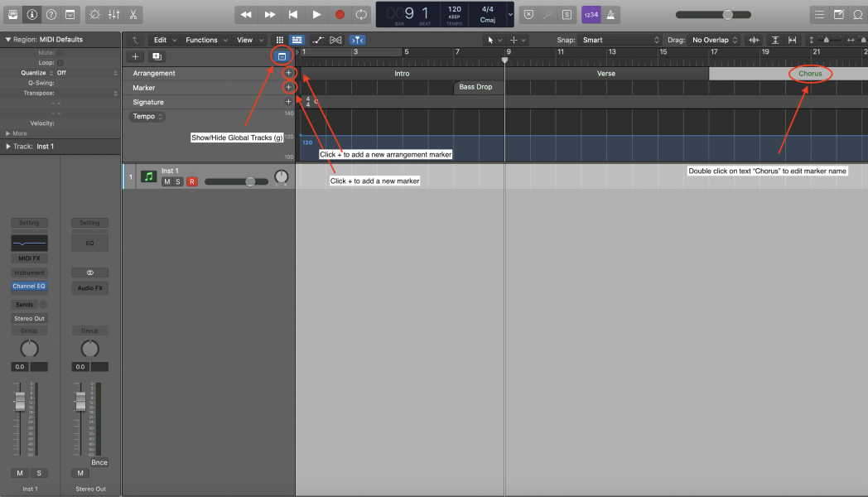This screenshot has height=497, width=868.
Task: Toggle the Solo S button in the control bar
Action: pos(567,14)
